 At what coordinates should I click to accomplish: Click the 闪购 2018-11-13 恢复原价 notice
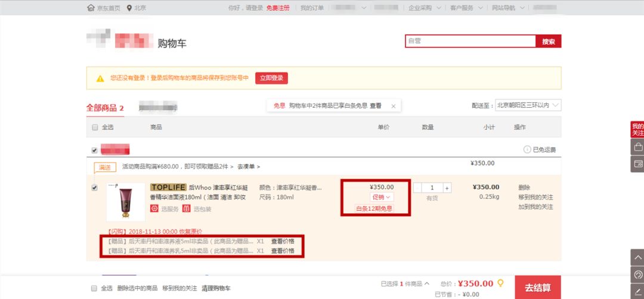[154, 232]
